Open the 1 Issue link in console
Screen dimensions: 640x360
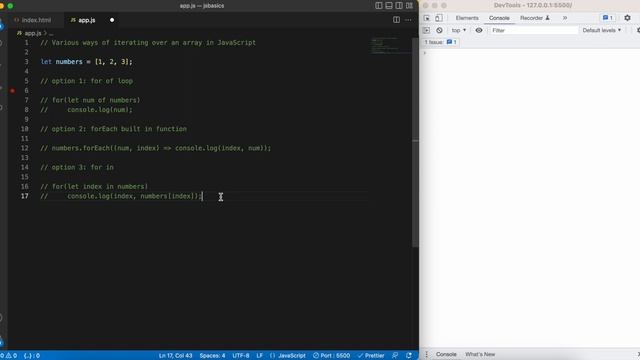(x=440, y=42)
